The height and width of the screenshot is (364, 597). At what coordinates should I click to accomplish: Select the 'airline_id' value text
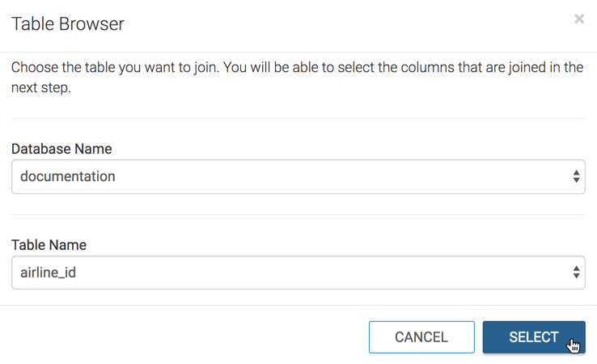tap(49, 273)
